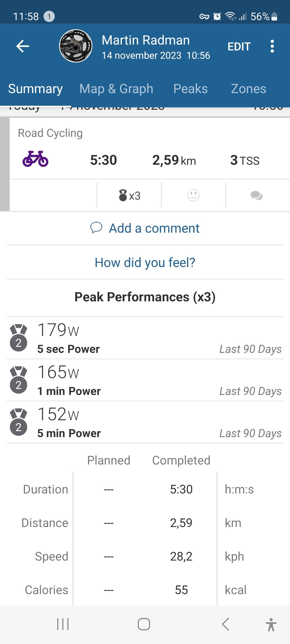Screen dimensions: 290x644
Task: Tap the Android recent apps button
Action: click(x=63, y=624)
